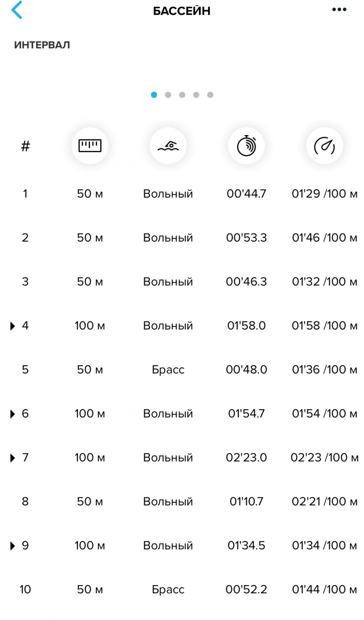Select the second page indicator dot
Viewport: 364px width, 620px height.
pos(168,95)
